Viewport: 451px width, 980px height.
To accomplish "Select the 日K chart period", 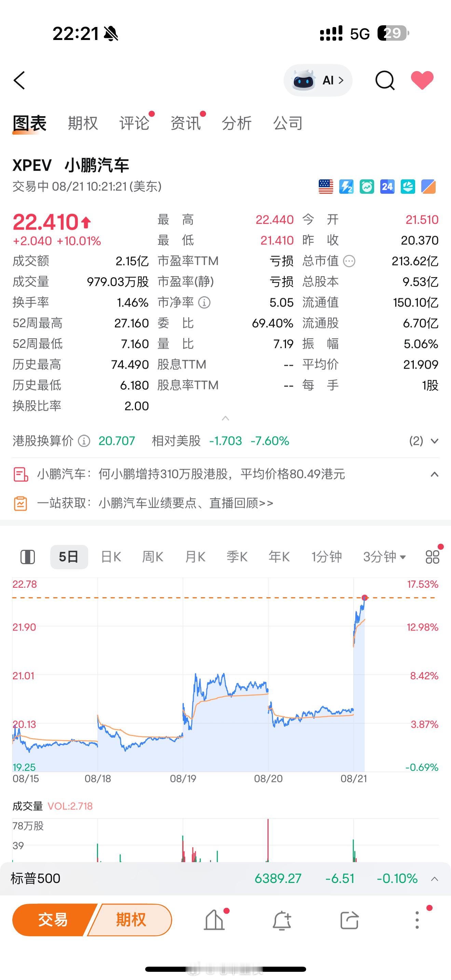I will point(111,557).
